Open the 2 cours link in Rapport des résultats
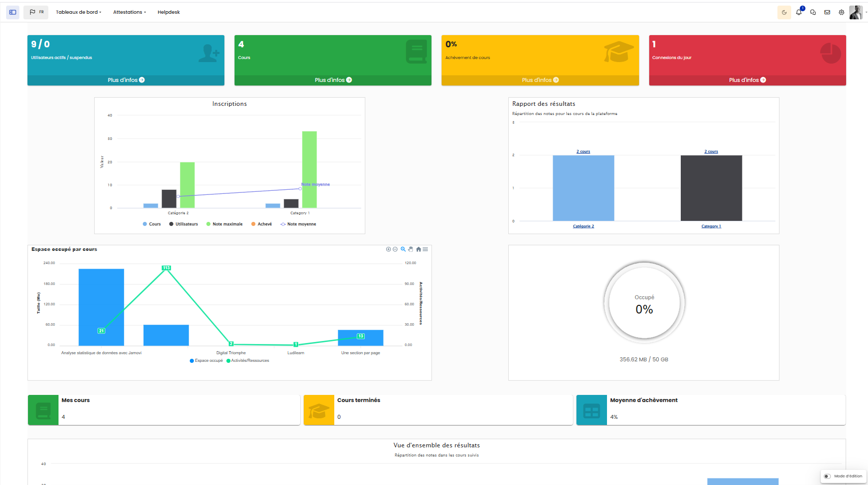Screen dimensions: 868x485 583,151
